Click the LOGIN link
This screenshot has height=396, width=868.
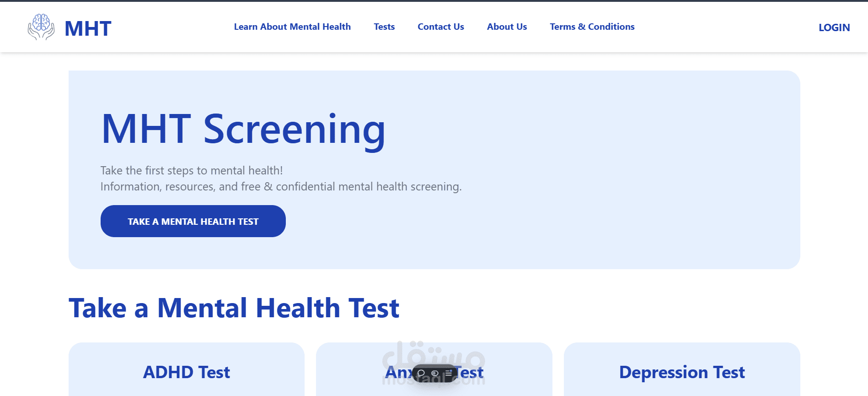pyautogui.click(x=834, y=27)
